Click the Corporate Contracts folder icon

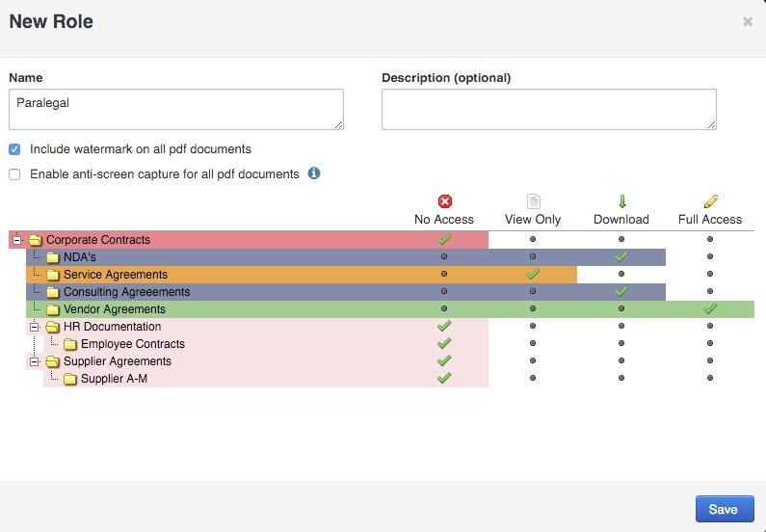click(36, 240)
